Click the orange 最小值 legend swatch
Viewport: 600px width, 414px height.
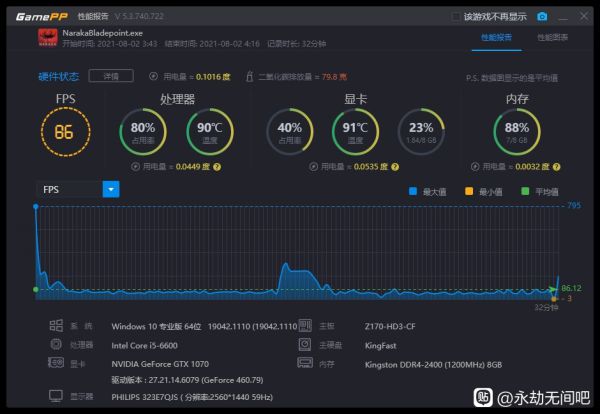[469, 191]
